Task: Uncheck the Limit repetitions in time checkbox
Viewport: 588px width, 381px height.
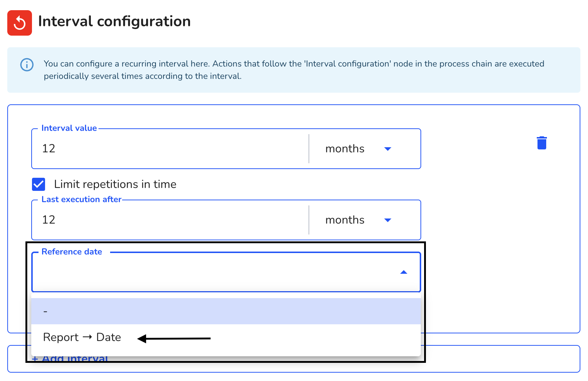Action: [39, 184]
